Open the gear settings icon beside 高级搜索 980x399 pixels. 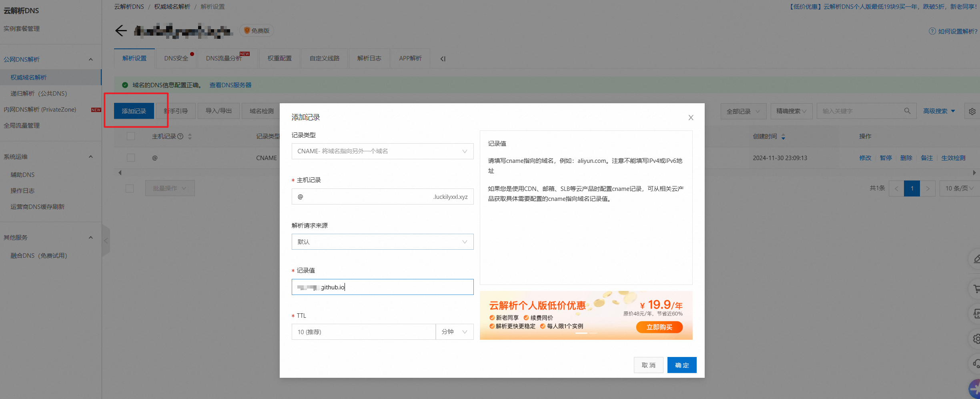coord(972,111)
